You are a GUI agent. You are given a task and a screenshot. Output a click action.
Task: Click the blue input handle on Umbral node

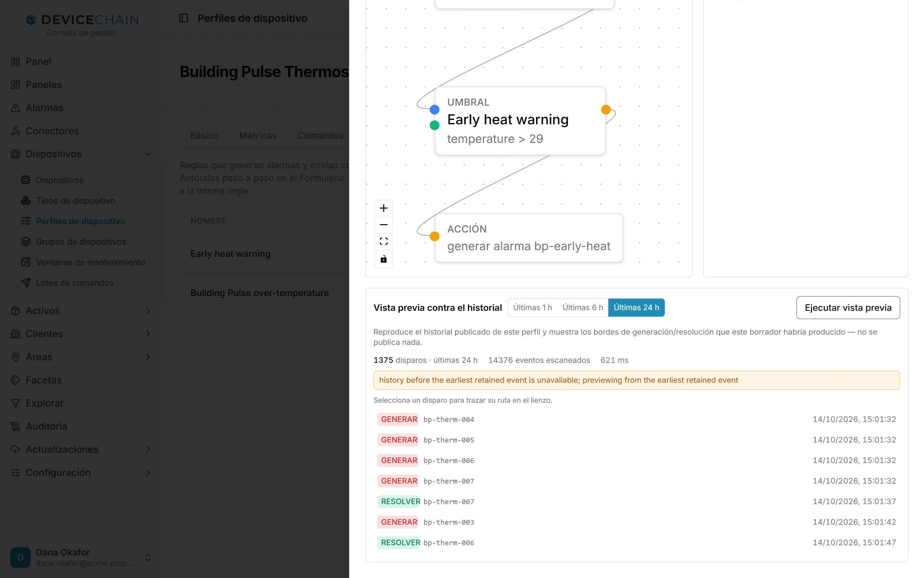tap(434, 110)
